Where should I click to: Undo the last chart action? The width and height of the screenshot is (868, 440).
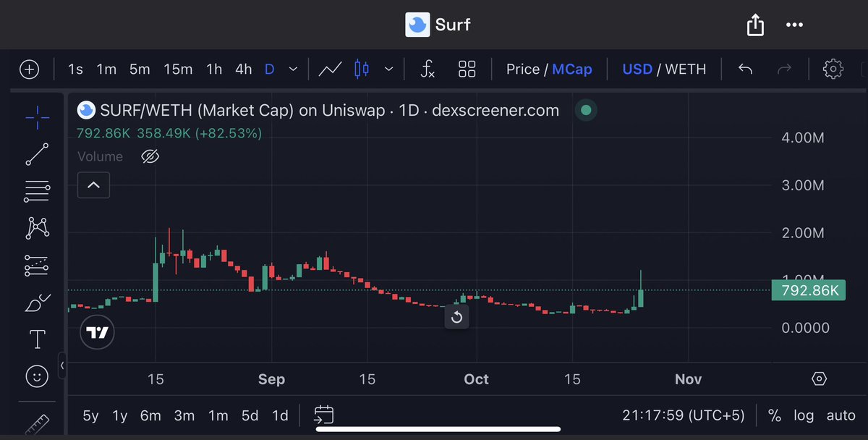(745, 69)
